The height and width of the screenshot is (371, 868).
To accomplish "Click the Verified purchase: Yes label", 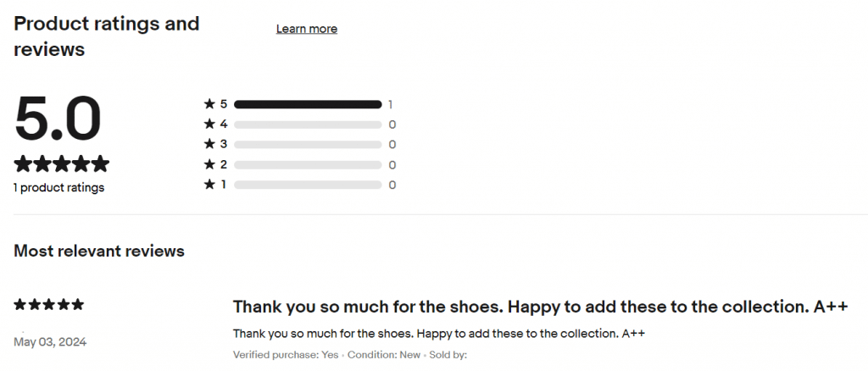I will pyautogui.click(x=286, y=355).
